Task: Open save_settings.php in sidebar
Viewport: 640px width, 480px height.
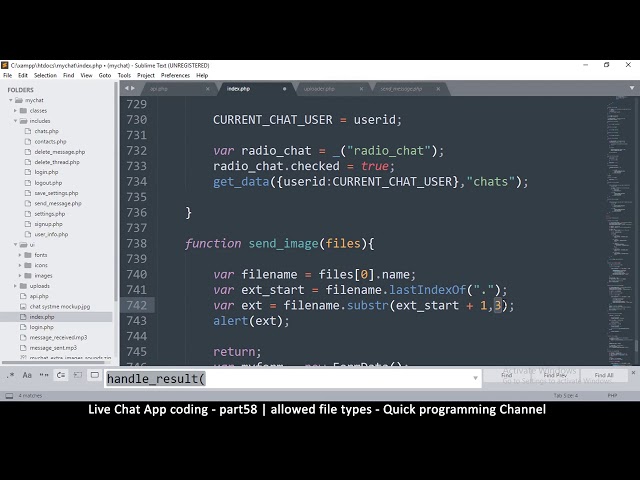Action: 56,193
